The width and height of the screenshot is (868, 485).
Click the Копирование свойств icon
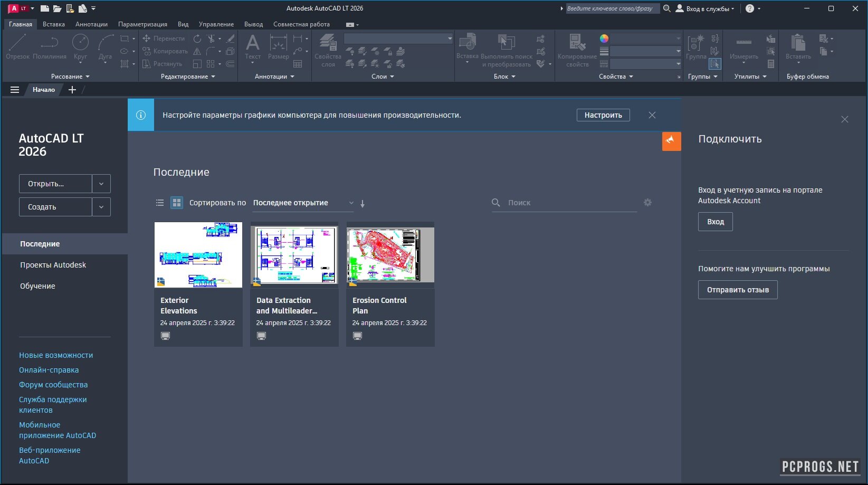(577, 43)
